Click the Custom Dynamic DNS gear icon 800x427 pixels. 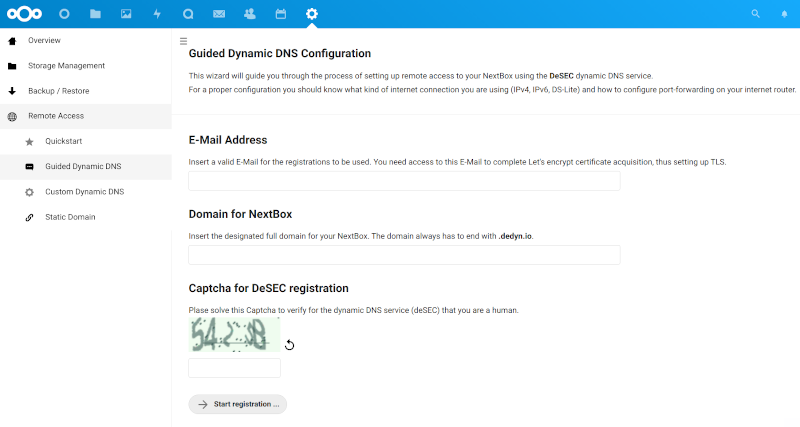(30, 192)
